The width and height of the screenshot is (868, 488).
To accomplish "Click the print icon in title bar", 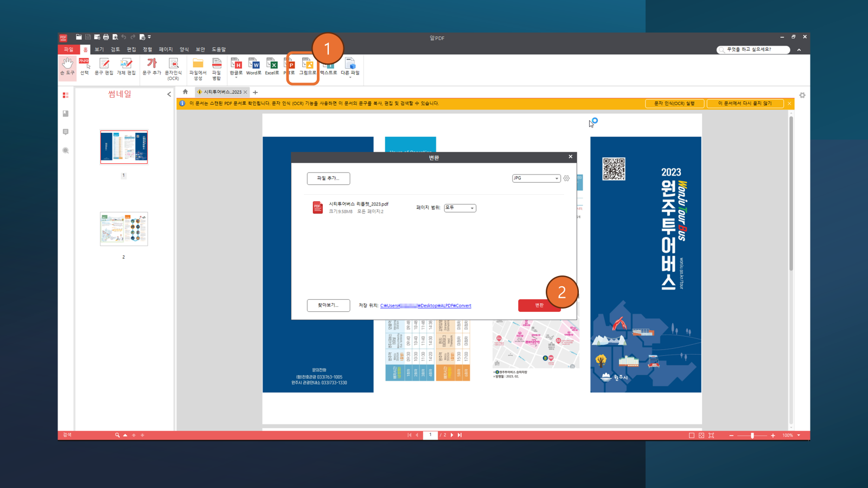I will (106, 37).
